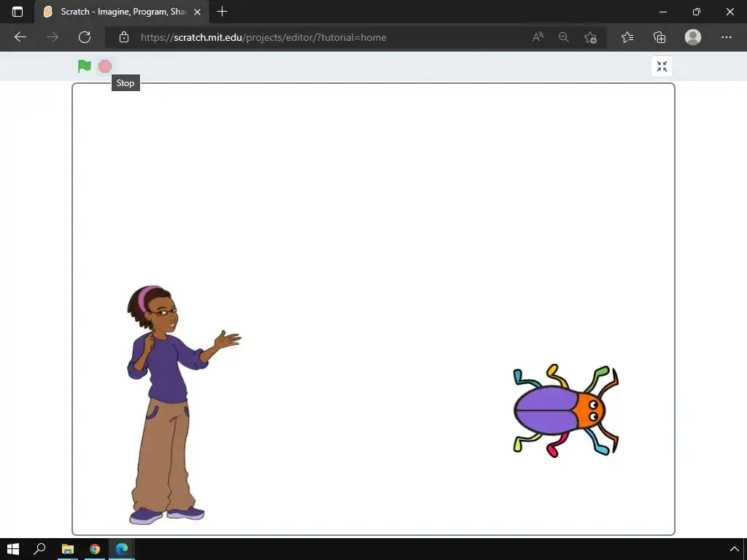Go back to the previous page
Screen dimensions: 747x560
[20, 37]
